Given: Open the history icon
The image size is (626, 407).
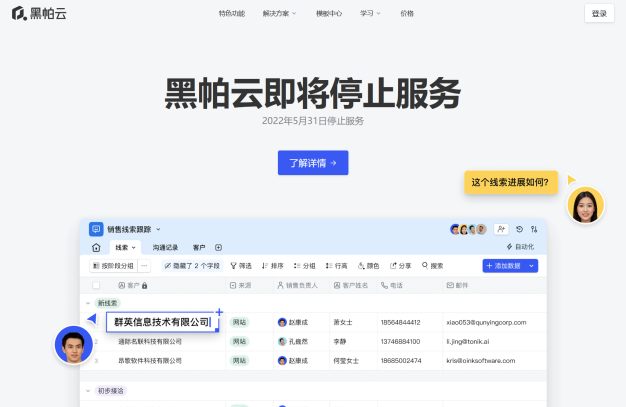Looking at the screenshot, I should coord(519,229).
